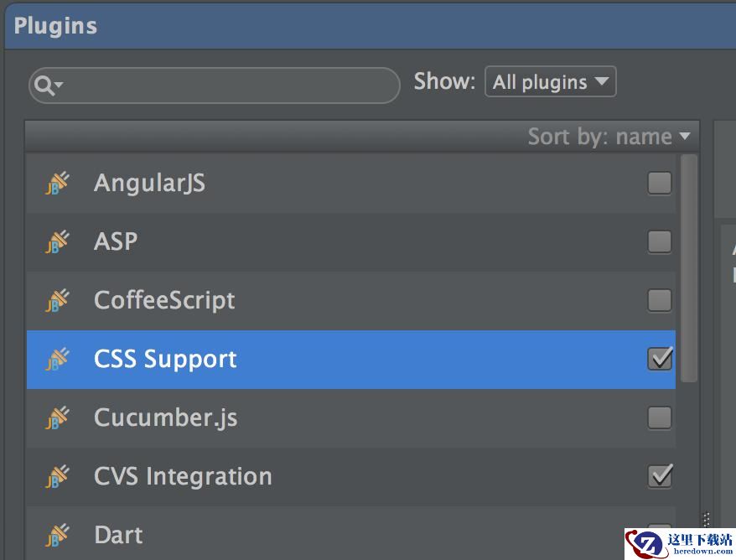This screenshot has height=560, width=736.
Task: Enable the CoffeeScript plugin checkbox
Action: coord(660,300)
